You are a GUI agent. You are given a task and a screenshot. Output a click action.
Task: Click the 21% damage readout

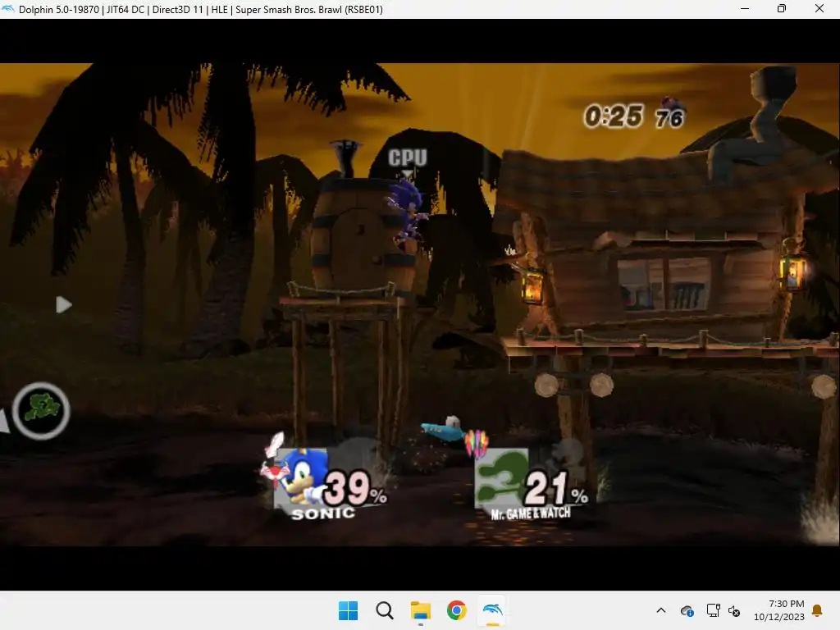556,488
